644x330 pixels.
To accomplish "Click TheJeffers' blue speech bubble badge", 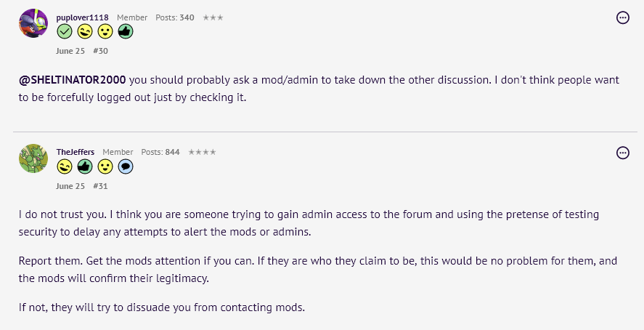I will (126, 166).
